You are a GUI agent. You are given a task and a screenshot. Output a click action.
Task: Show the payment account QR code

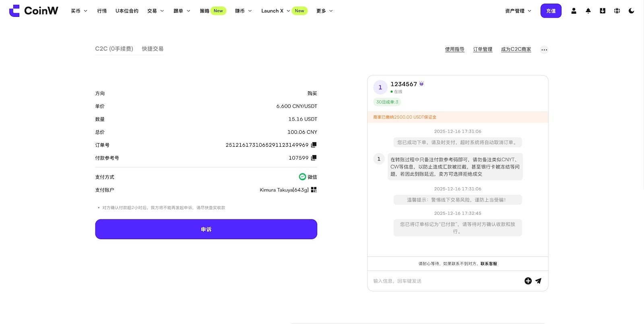314,190
